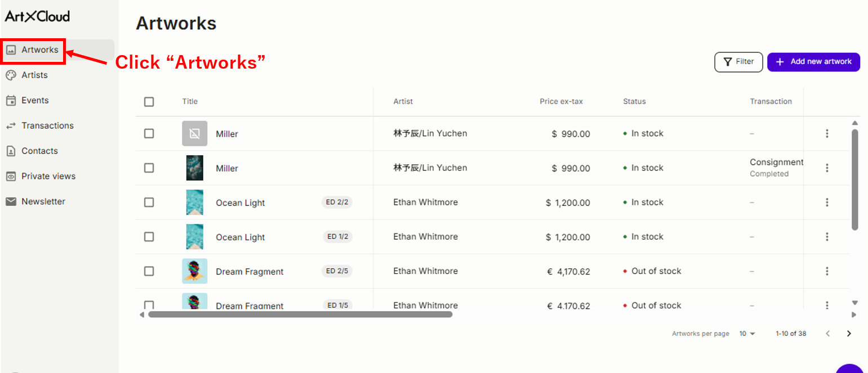
Task: Open three-dot menu for Dream Fragment ED 2/5
Action: pos(827,271)
